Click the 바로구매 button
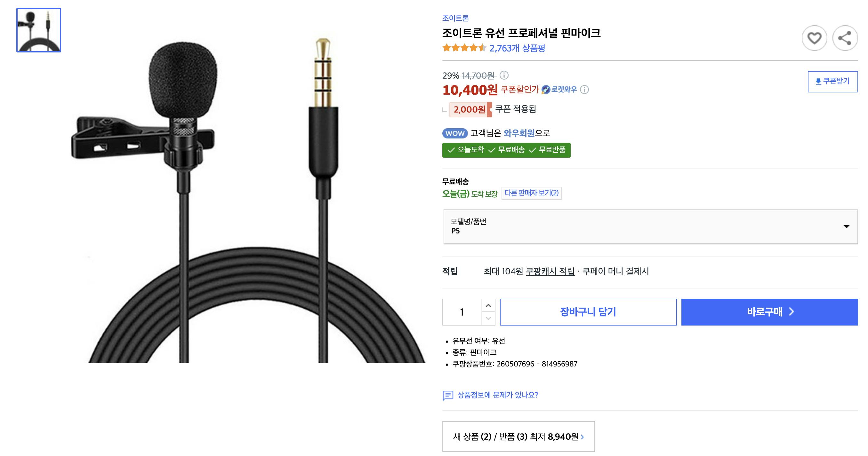 pyautogui.click(x=769, y=312)
